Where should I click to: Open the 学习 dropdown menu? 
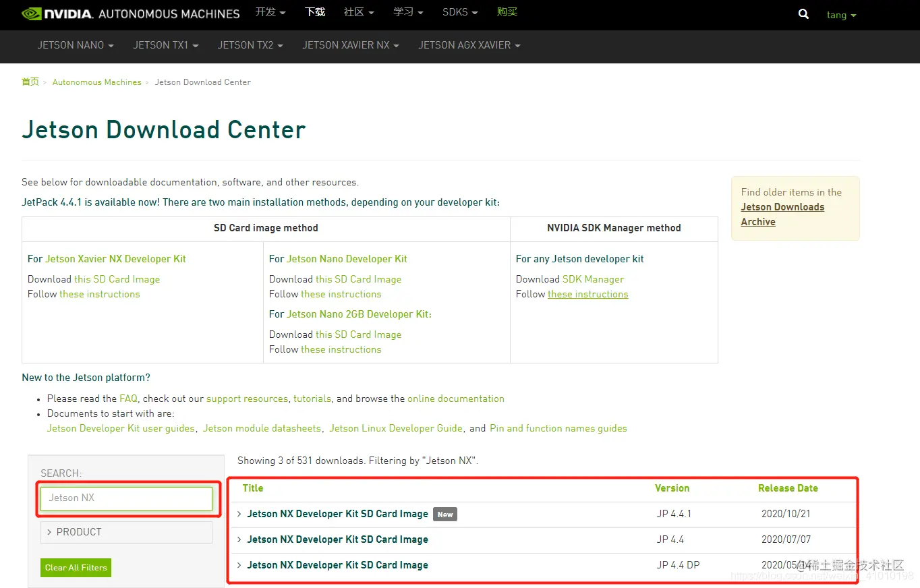tap(409, 12)
